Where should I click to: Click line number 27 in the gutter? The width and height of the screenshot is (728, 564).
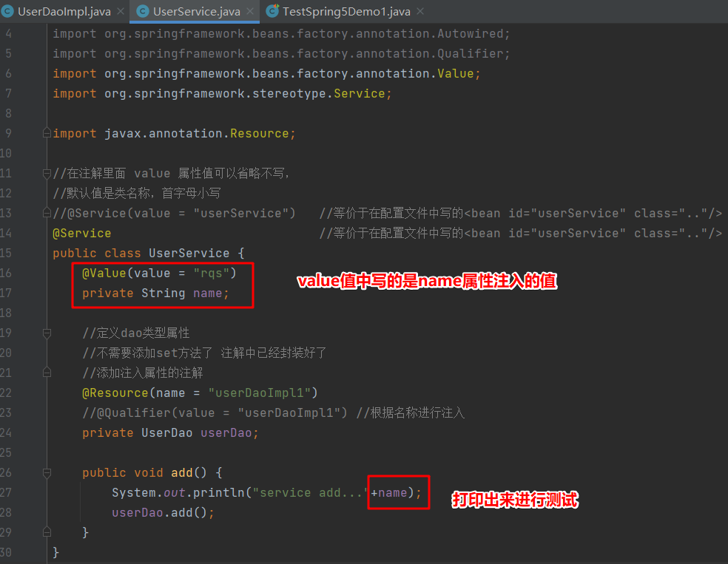click(x=6, y=492)
